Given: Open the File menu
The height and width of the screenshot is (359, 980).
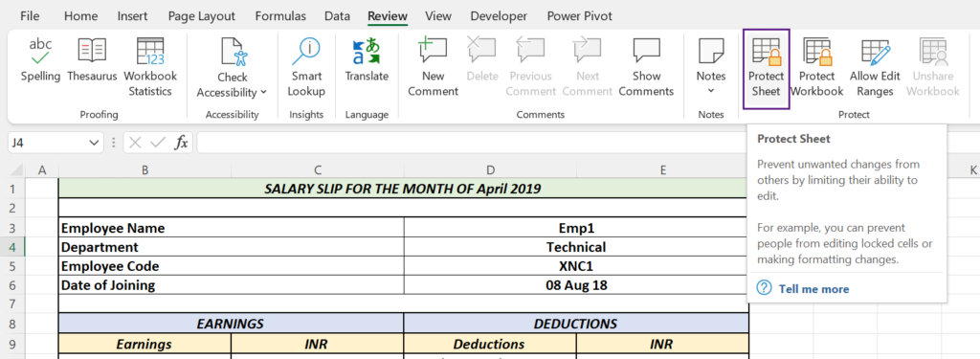Looking at the screenshot, I should coord(30,16).
